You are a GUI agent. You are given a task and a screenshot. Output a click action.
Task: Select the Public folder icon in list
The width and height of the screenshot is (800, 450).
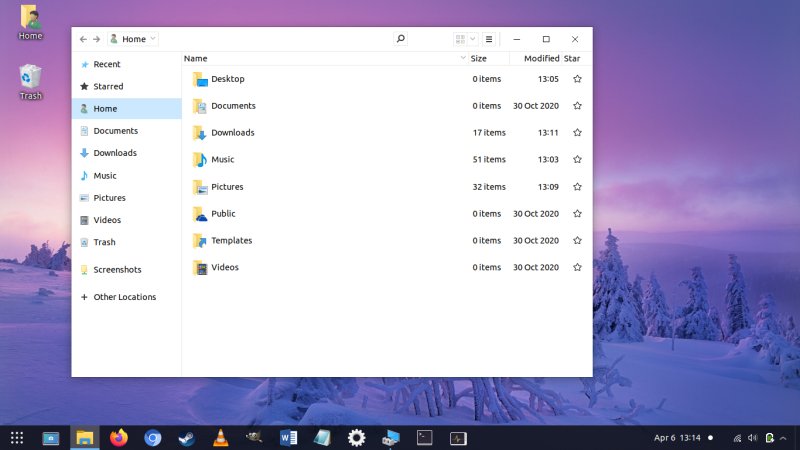click(200, 214)
